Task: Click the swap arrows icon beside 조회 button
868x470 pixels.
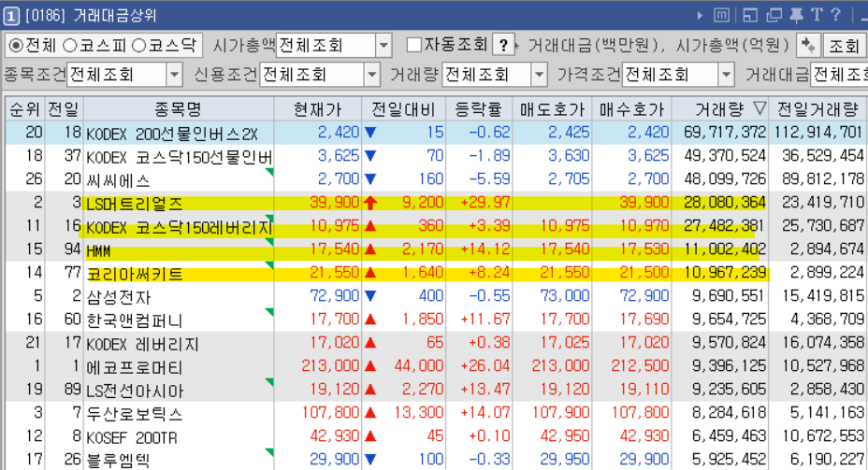Action: pos(808,46)
